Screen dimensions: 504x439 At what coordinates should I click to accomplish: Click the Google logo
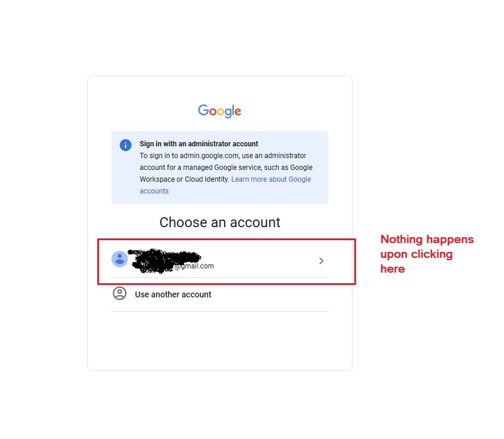point(219,111)
